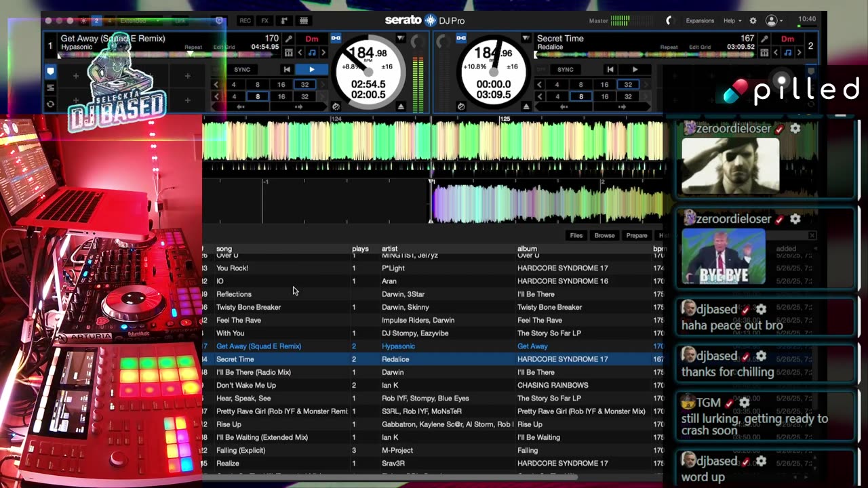Screen dimensions: 868x488
Task: Toggle Repeat on deck 1
Action: tap(194, 47)
